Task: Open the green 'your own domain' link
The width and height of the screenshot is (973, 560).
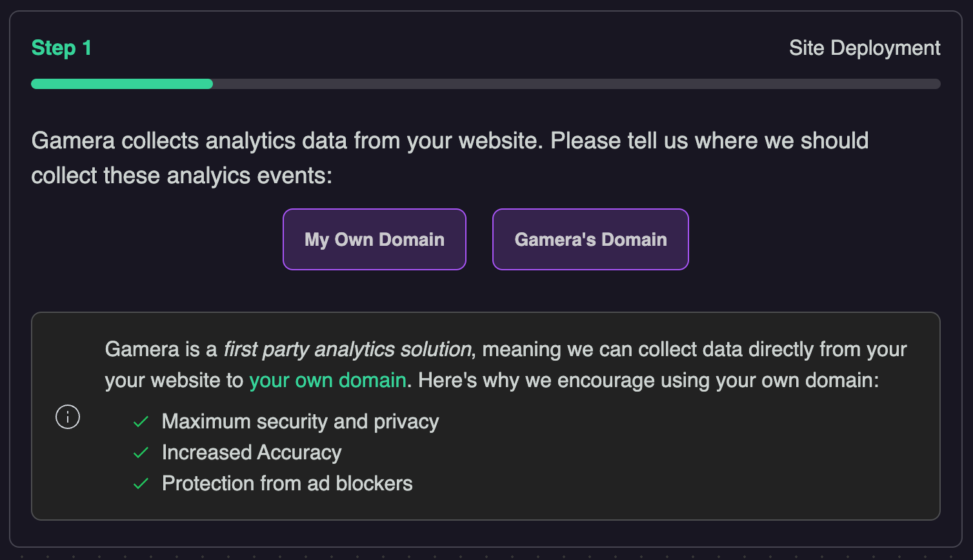Action: pyautogui.click(x=328, y=380)
